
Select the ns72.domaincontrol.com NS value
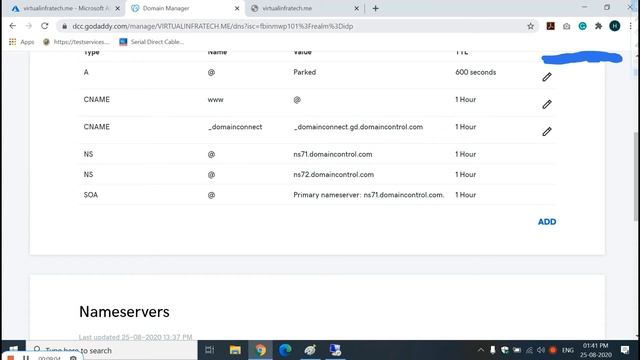coord(333,174)
